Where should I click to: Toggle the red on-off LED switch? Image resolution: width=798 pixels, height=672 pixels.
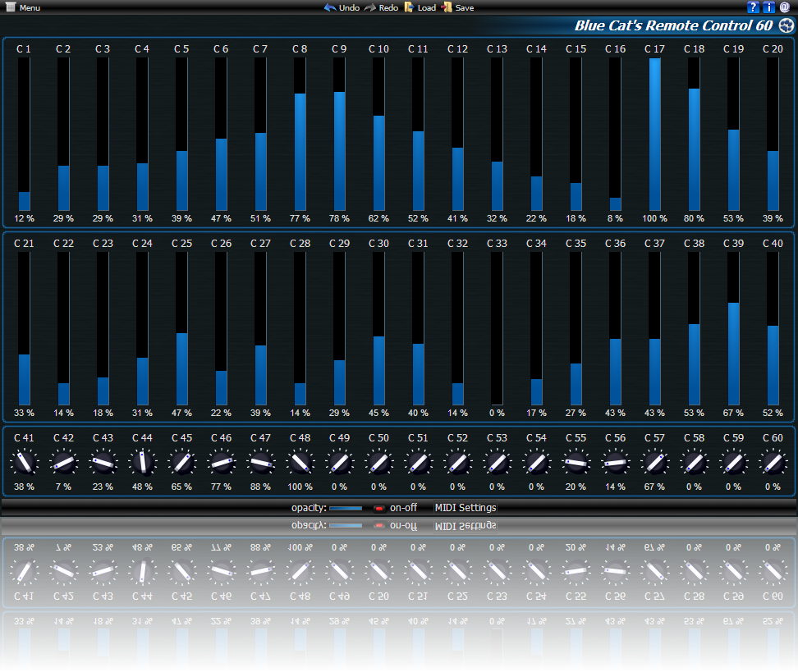coord(379,508)
